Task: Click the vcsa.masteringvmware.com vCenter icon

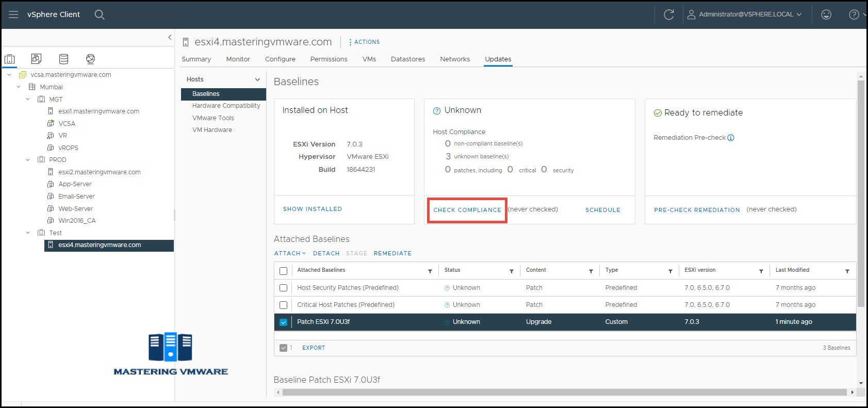Action: point(23,75)
